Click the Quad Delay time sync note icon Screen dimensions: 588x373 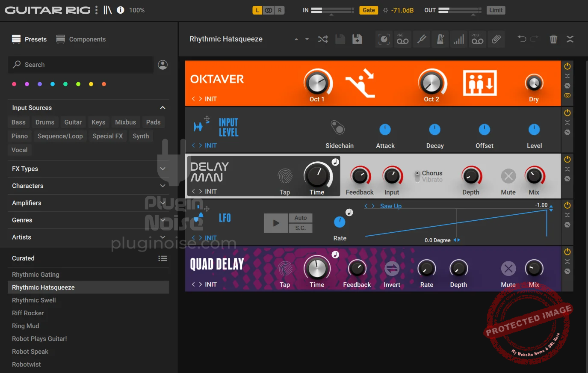[x=336, y=255]
